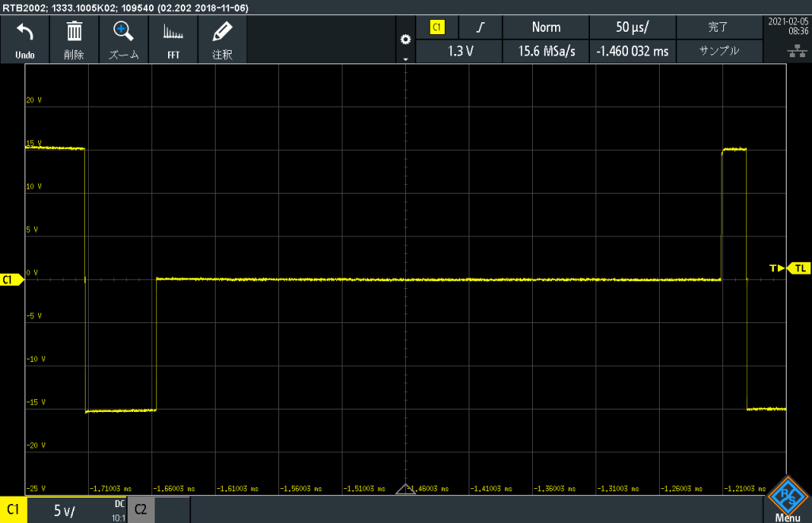812x523 pixels.
Task: Switch the Norm trigger mode
Action: (x=546, y=28)
